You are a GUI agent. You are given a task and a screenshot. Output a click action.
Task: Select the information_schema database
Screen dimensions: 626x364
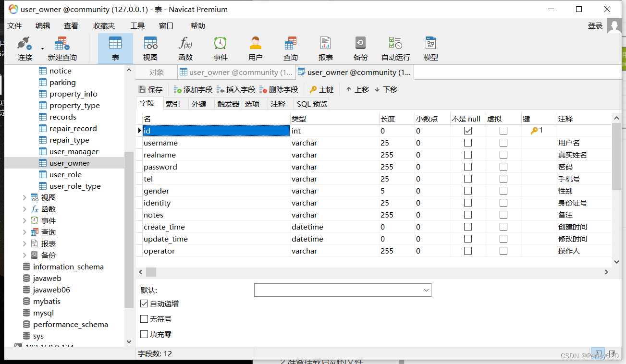pyautogui.click(x=68, y=267)
